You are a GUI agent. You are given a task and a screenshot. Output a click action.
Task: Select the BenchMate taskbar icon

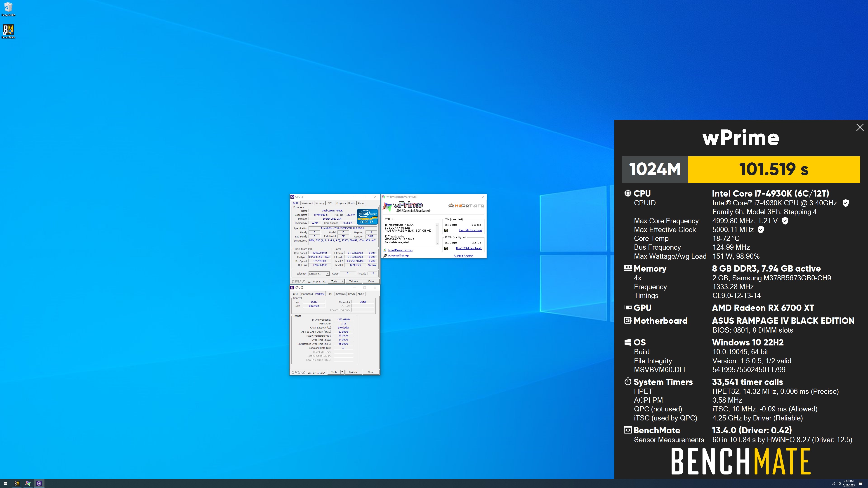pos(17,483)
